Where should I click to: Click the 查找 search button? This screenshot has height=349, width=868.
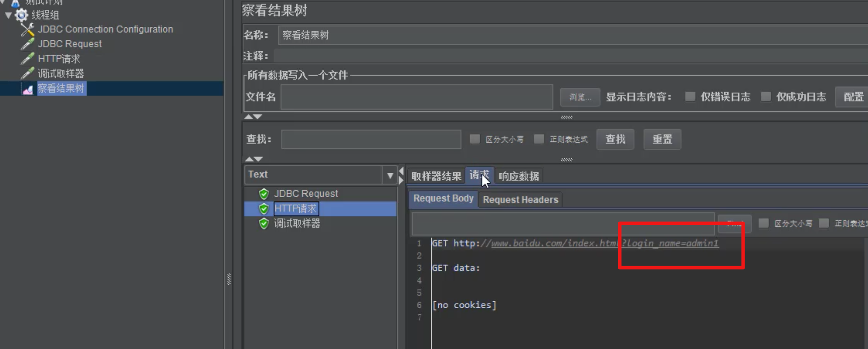pos(615,139)
